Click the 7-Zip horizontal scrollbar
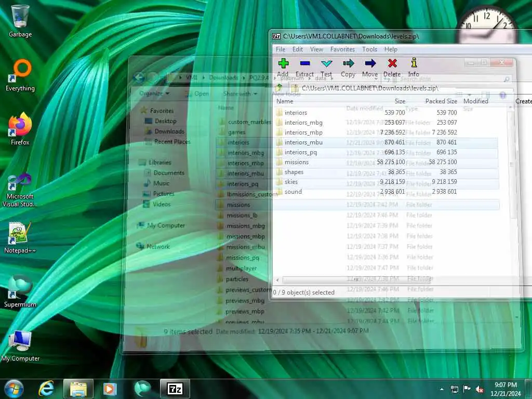 (x=356, y=280)
